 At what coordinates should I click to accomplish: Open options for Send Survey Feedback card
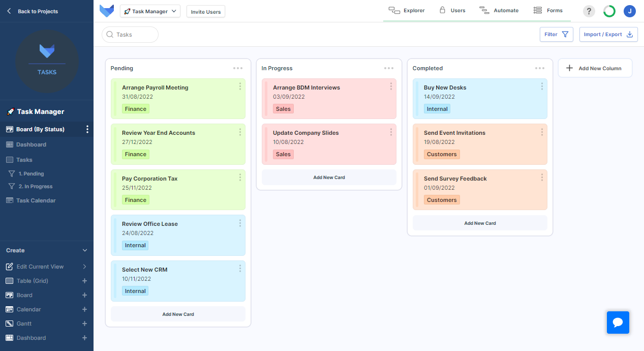pos(542,178)
